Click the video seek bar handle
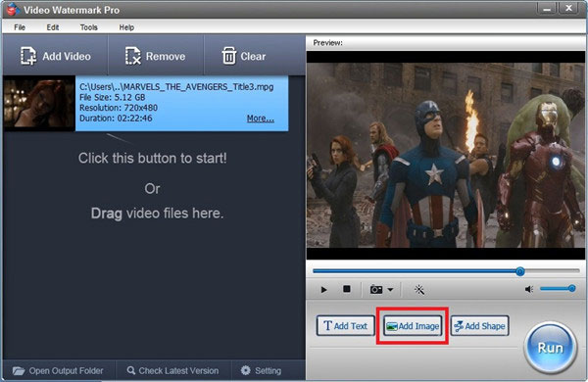The image size is (588, 382). pos(519,271)
